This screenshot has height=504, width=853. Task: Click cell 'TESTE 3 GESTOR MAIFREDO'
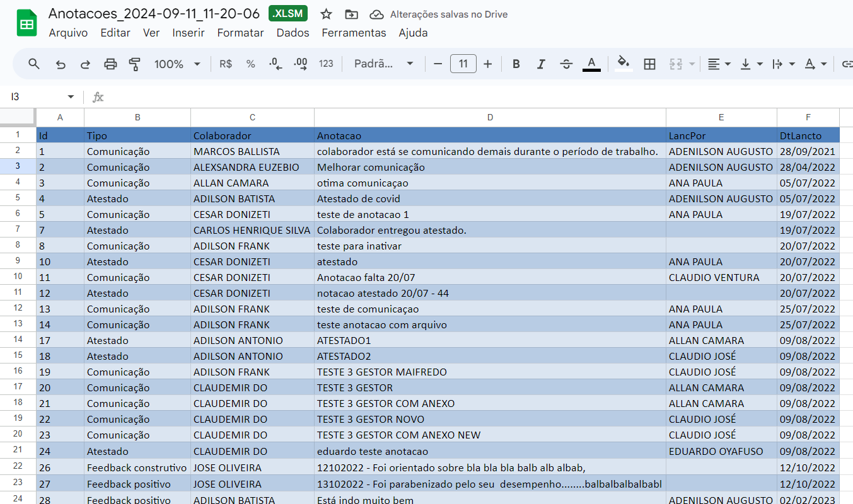pos(490,372)
